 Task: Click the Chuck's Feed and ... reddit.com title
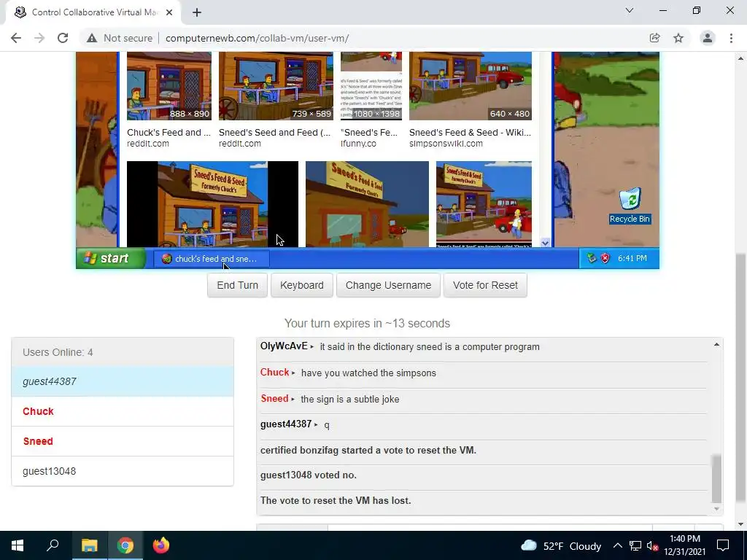click(x=169, y=133)
